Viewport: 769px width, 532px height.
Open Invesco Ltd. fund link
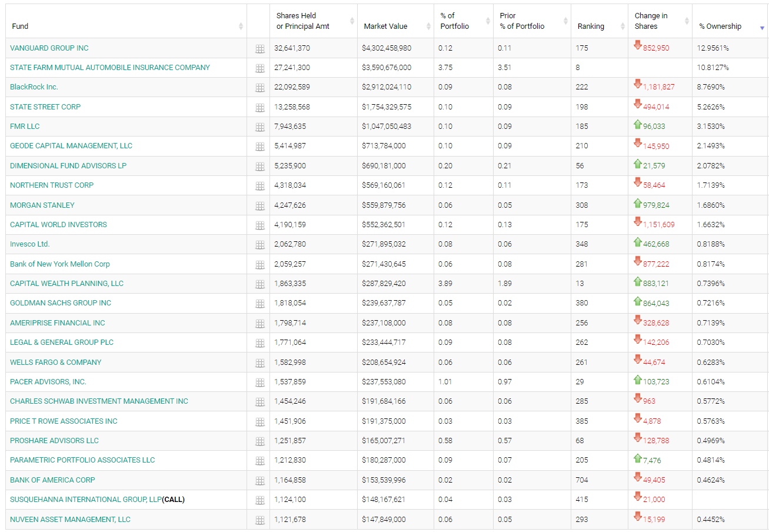[x=30, y=244]
